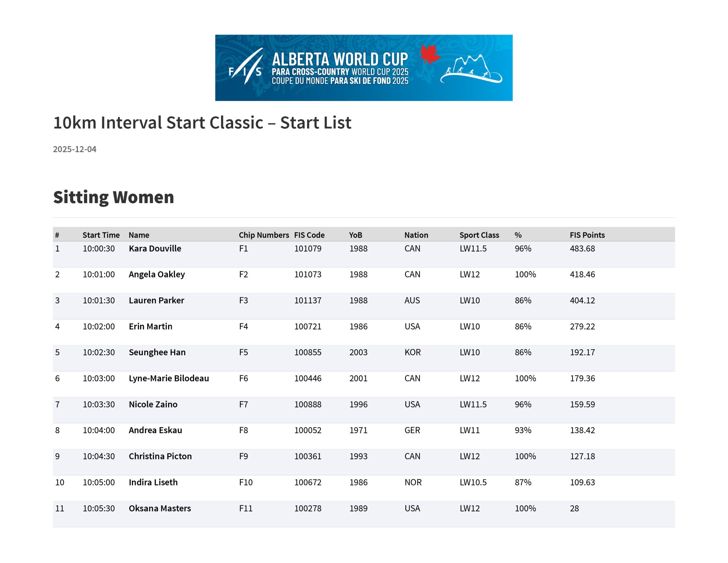Click on Lyne-Marie Bilodeau's name
Image resolution: width=728 pixels, height=563 pixels.
click(169, 378)
